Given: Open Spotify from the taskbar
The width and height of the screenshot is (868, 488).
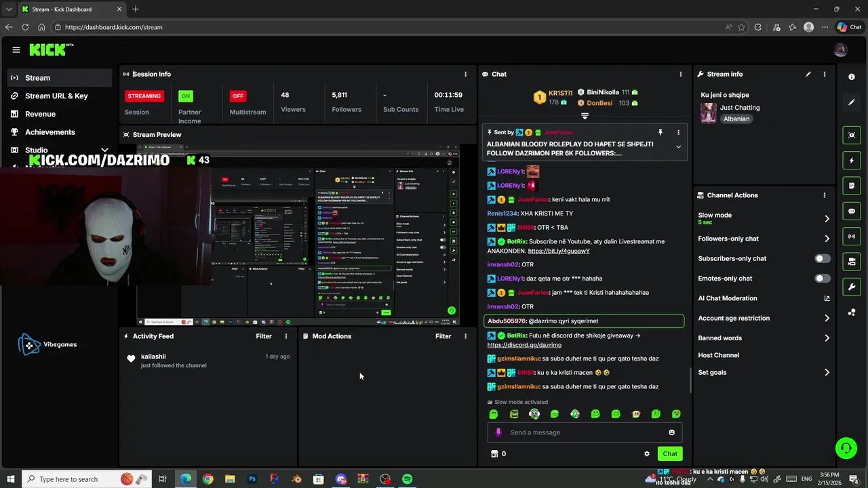Looking at the screenshot, I should coord(407,479).
